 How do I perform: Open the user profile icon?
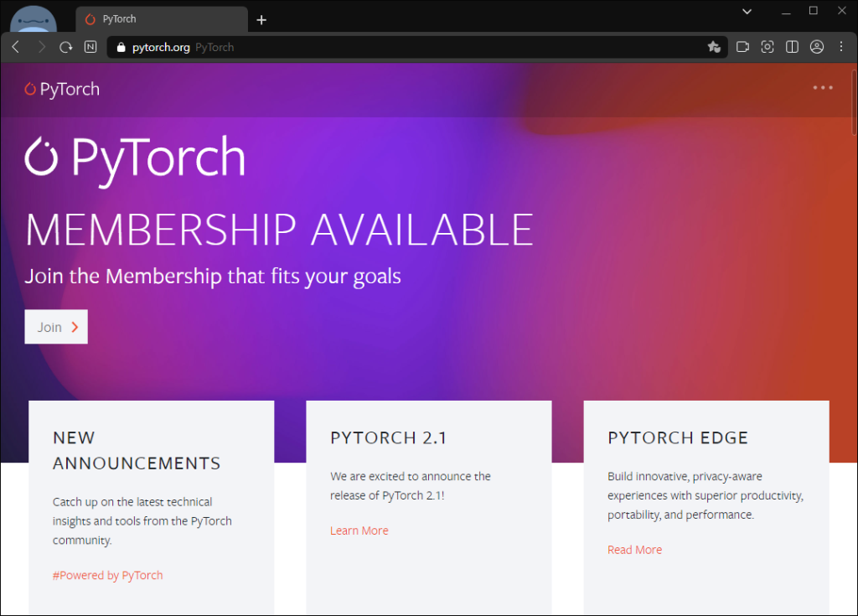(x=816, y=47)
